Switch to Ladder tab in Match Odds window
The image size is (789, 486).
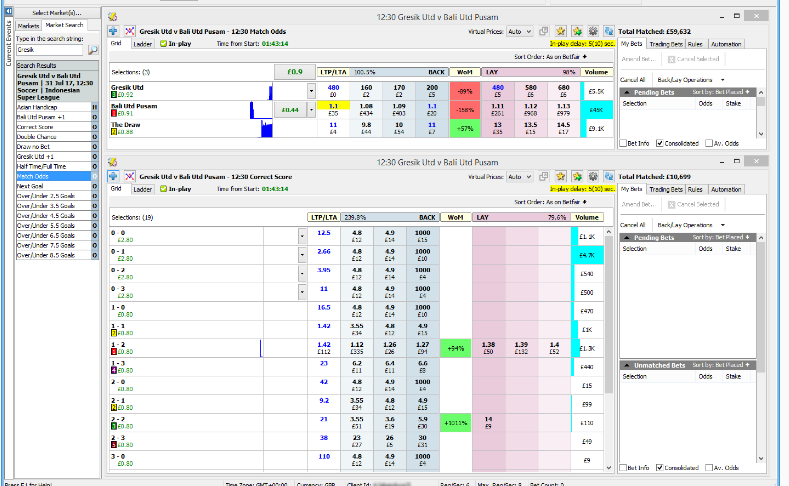coord(142,44)
